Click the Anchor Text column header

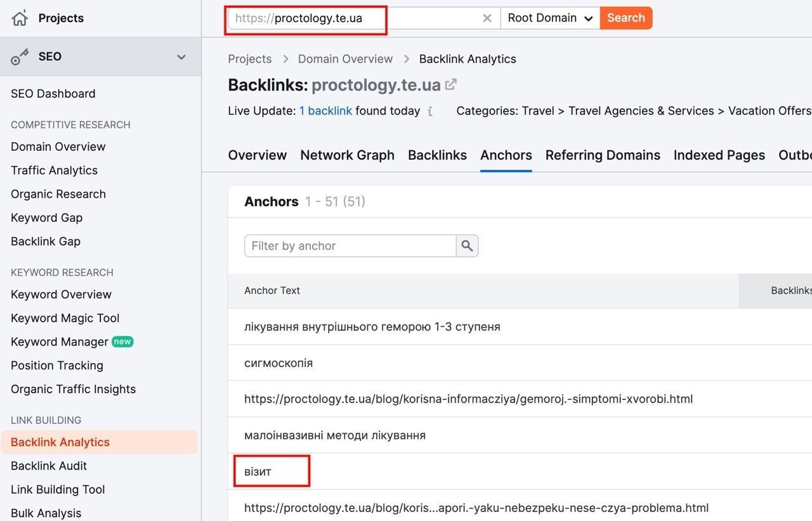[272, 291]
